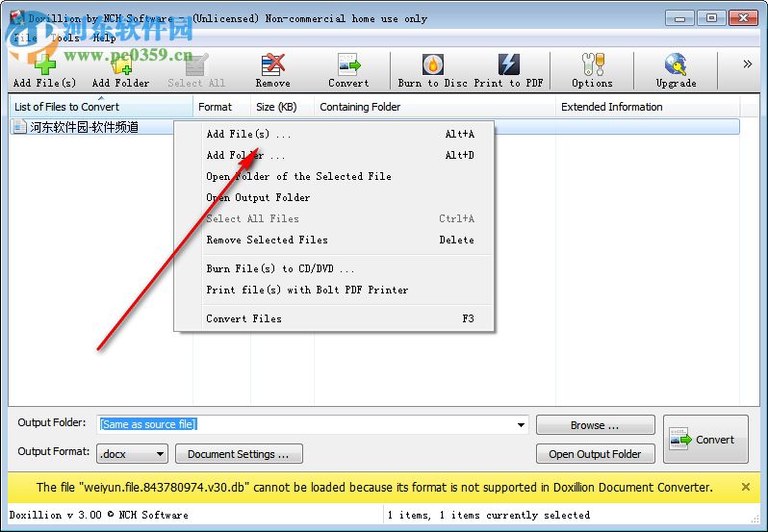This screenshot has width=768, height=532.
Task: Click the unsupported format warning message text
Action: [x=374, y=487]
